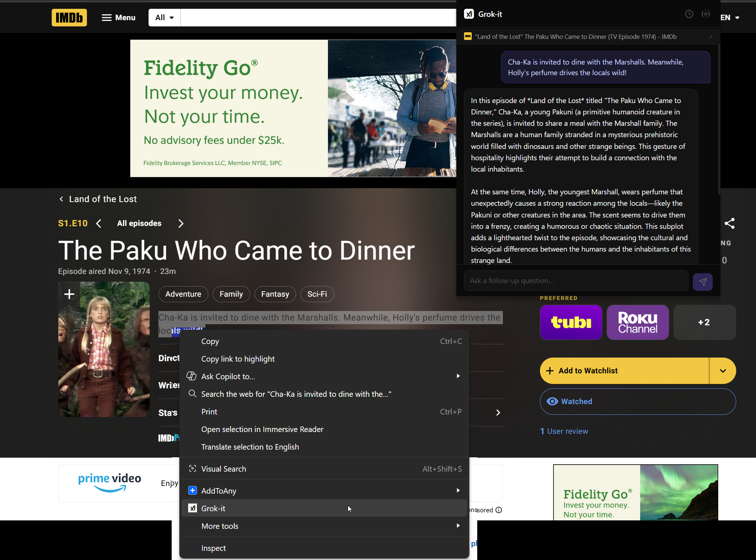Open the Tubi streaming tile
This screenshot has height=560, width=756.
pos(571,322)
